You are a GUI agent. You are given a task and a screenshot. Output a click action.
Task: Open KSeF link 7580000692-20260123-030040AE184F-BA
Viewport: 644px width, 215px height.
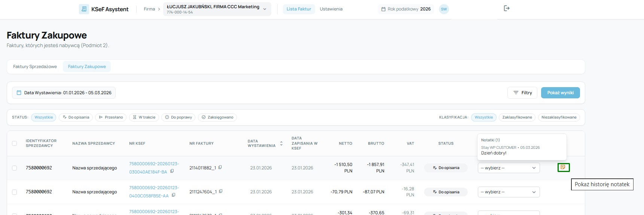pos(154,168)
